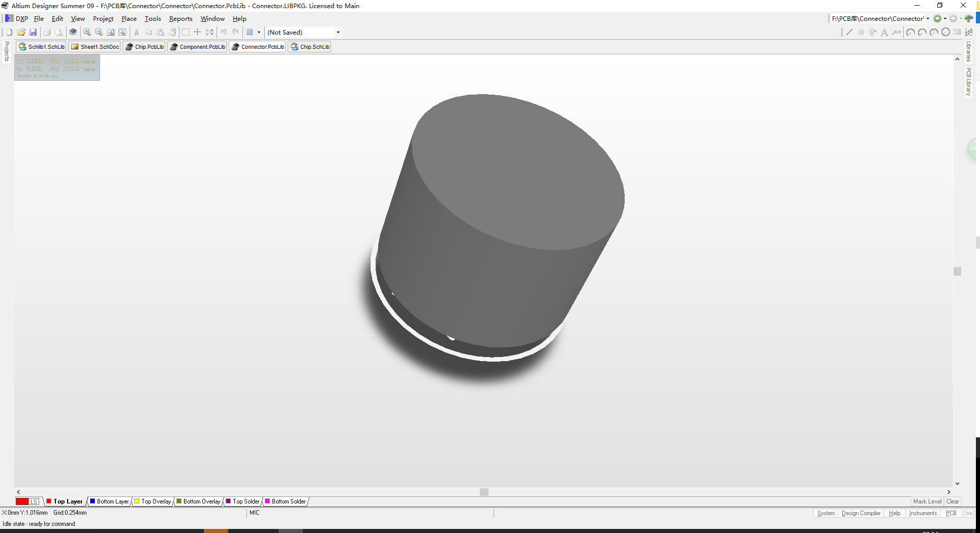Viewport: 980px width, 533px height.
Task: Click the Array Paste tool icon
Action: point(969,32)
